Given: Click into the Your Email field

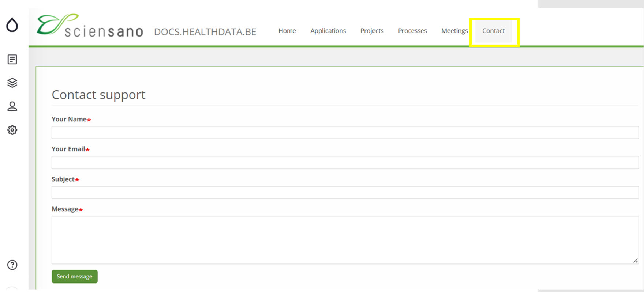Looking at the screenshot, I should click(x=345, y=162).
